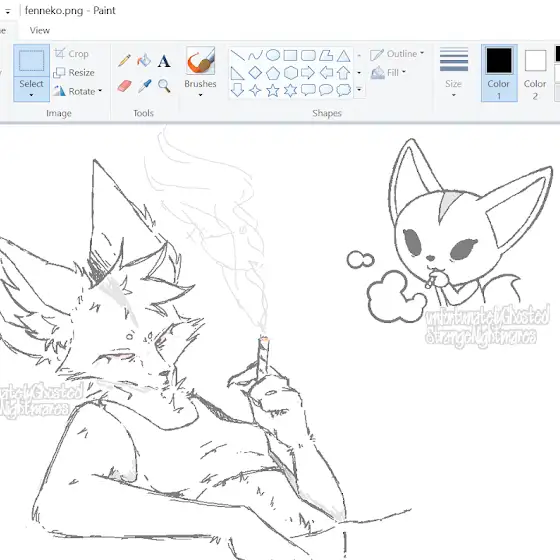The height and width of the screenshot is (560, 560).
Task: Choose the Rectangle shape
Action: click(x=290, y=55)
